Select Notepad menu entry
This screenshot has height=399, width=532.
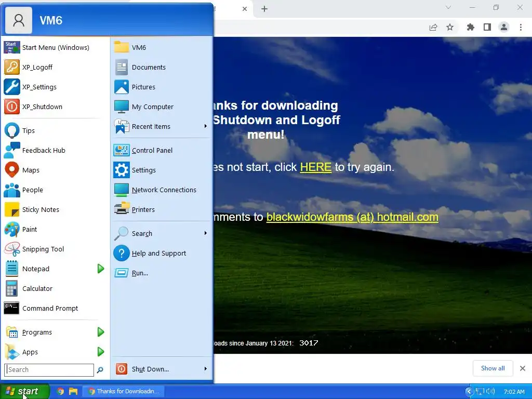click(x=49, y=269)
